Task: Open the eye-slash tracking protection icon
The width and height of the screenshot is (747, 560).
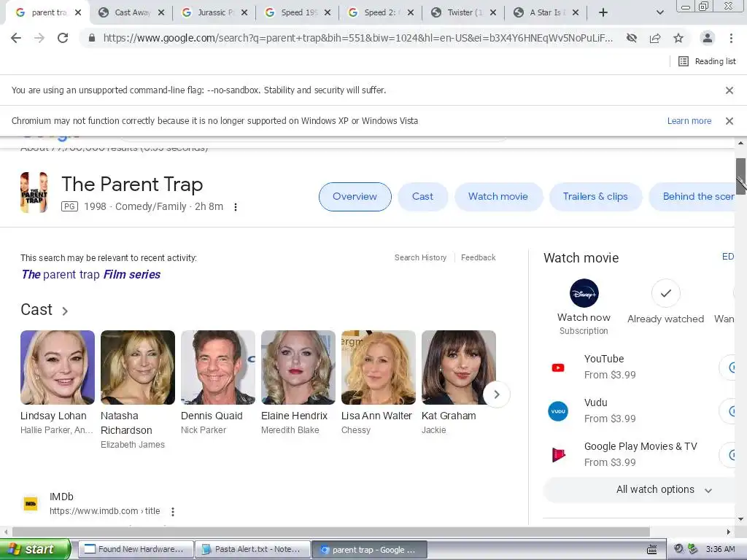Action: pyautogui.click(x=632, y=38)
